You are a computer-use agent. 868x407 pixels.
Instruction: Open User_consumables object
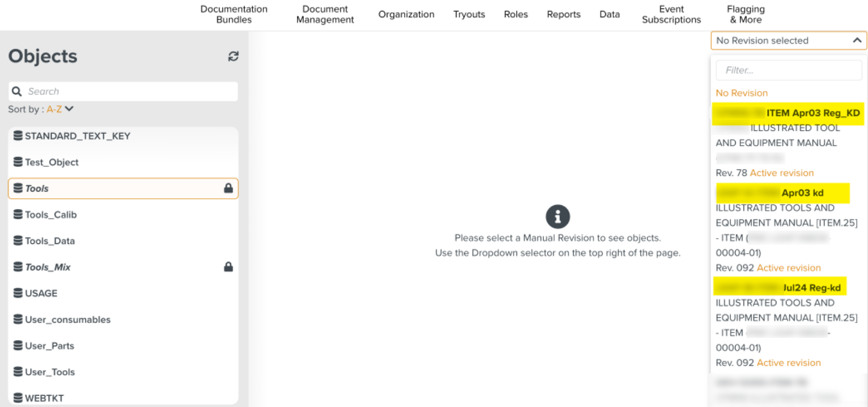68,320
